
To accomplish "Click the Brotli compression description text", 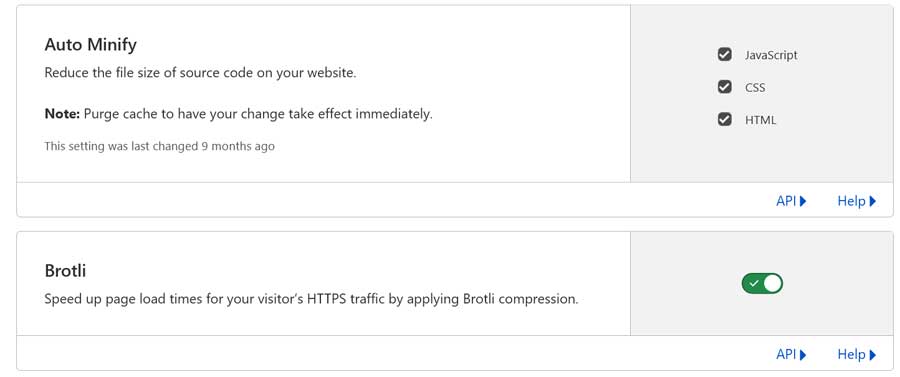I will tap(311, 300).
